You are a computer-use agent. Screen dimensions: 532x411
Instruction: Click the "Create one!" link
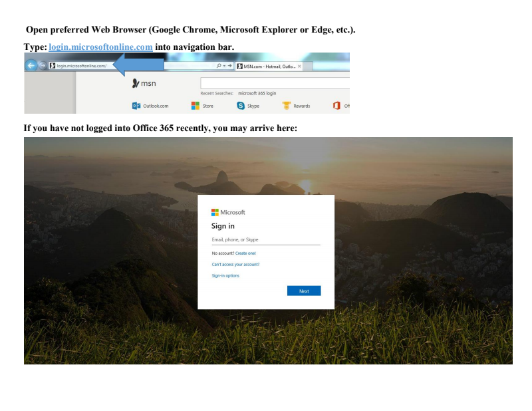(x=245, y=253)
